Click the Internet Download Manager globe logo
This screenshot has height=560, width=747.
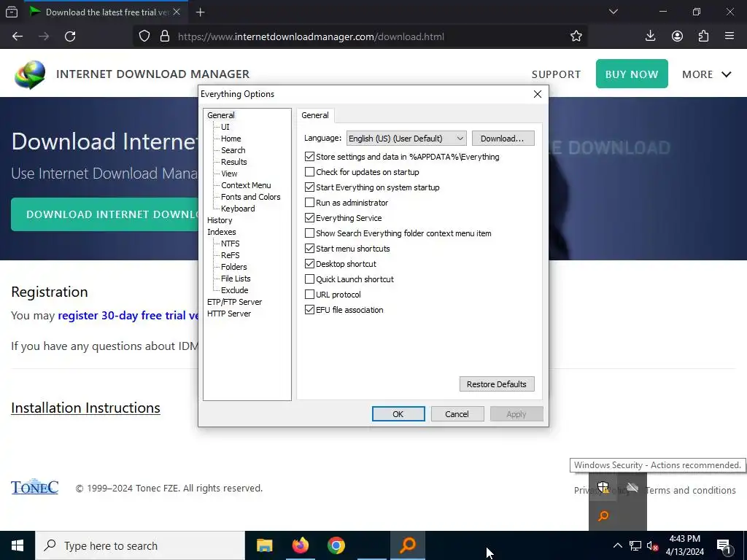30,74
